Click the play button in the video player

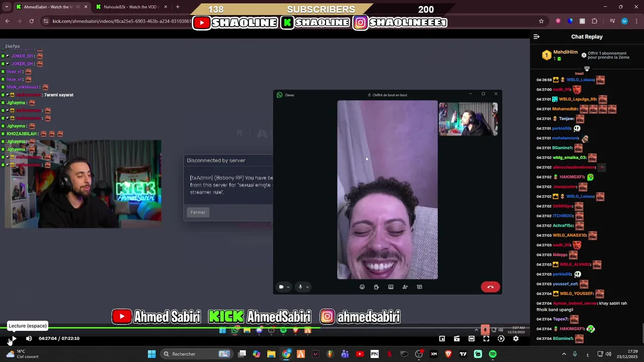point(14,338)
